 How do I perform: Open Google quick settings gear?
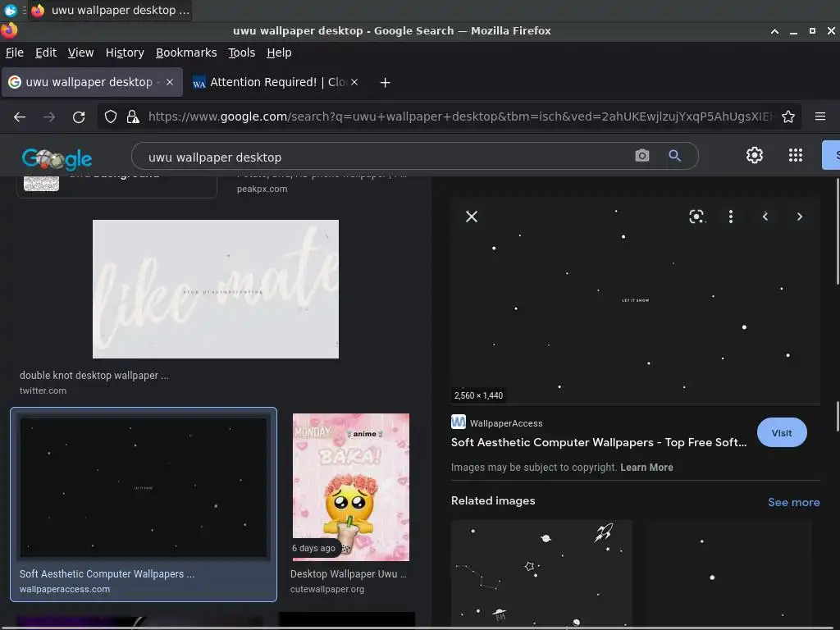click(x=755, y=155)
